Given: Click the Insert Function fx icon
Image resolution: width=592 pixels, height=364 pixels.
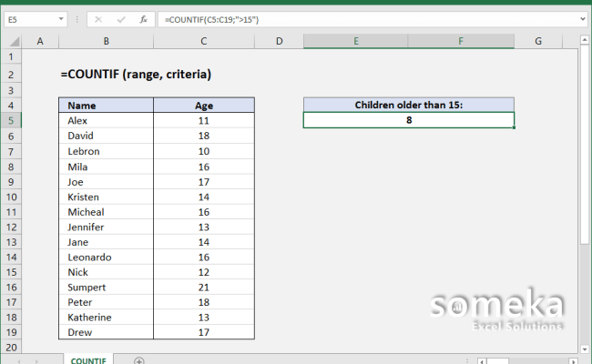Looking at the screenshot, I should 144,19.
